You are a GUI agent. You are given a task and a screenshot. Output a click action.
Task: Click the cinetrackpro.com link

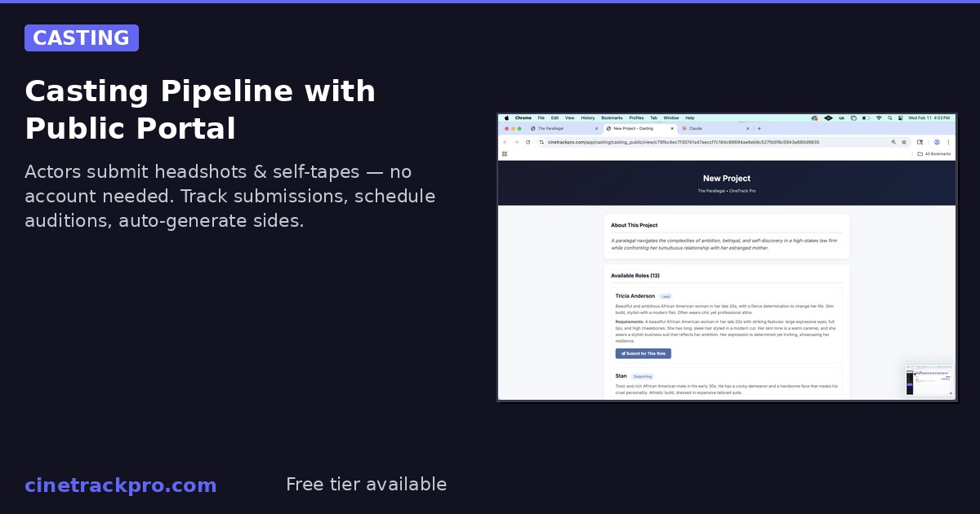pos(121,485)
